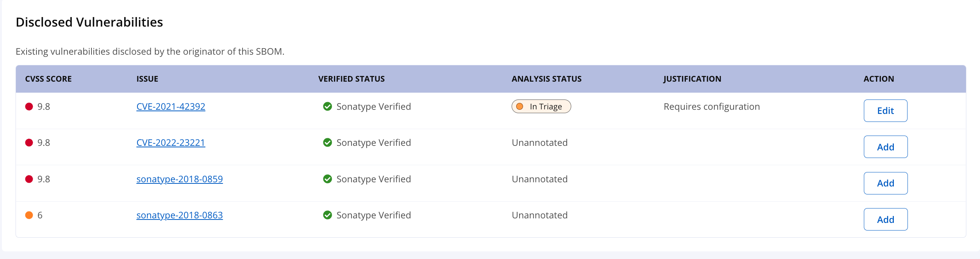Click green verified checkmark for CVE-2021-42392
980x259 pixels.
(x=327, y=107)
